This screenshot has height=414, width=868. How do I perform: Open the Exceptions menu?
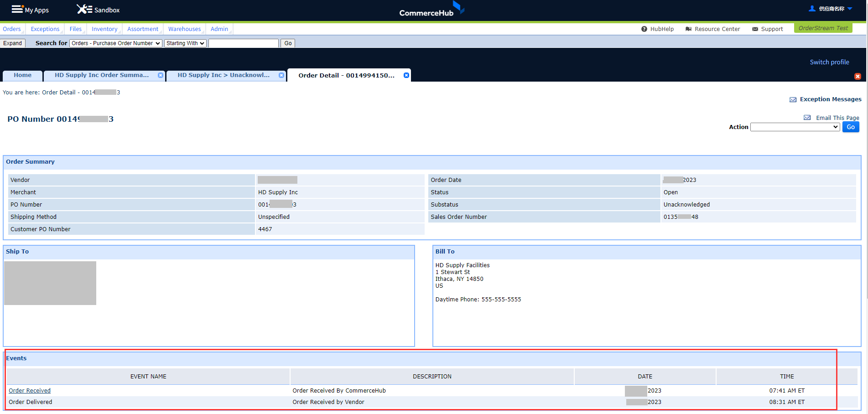click(45, 29)
